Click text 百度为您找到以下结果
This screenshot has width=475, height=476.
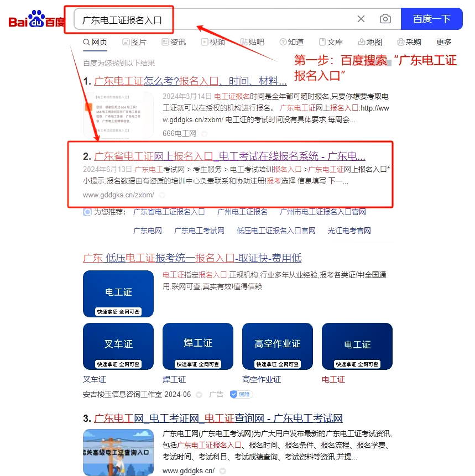click(x=119, y=63)
